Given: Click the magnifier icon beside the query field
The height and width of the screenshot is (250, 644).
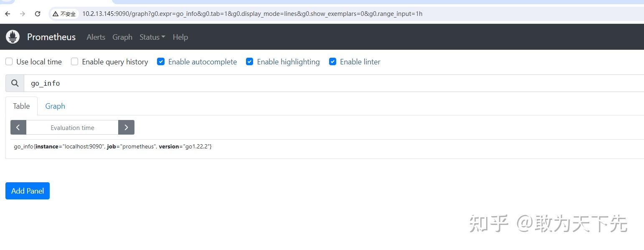Looking at the screenshot, I should pyautogui.click(x=15, y=83).
